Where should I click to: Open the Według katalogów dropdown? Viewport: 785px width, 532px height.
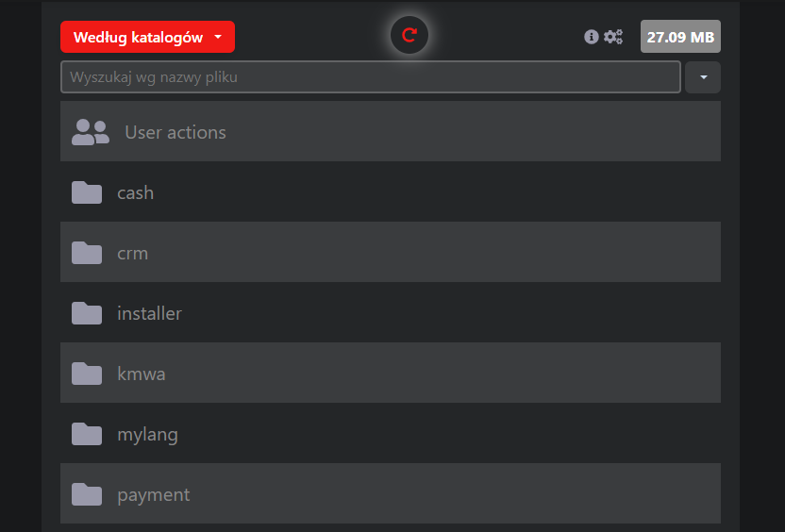147,37
